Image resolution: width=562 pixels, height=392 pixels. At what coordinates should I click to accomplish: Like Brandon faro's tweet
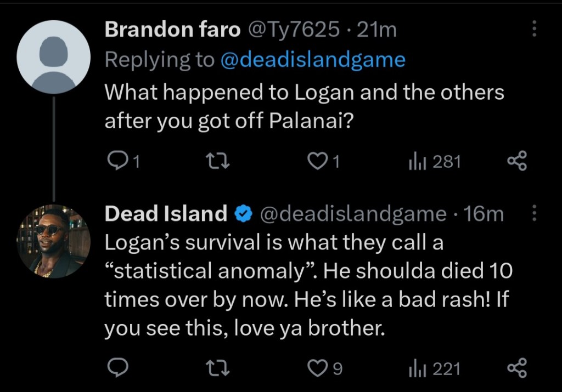pyautogui.click(x=317, y=161)
